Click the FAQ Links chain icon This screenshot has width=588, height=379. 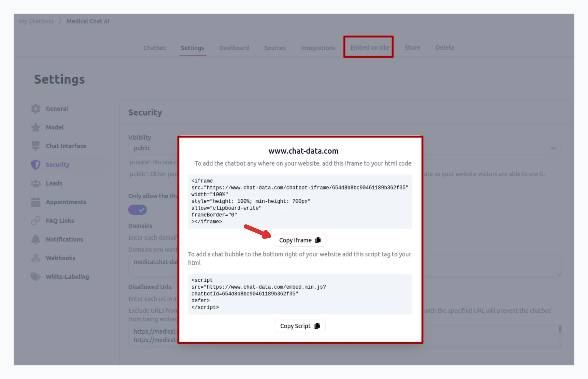[x=36, y=221]
